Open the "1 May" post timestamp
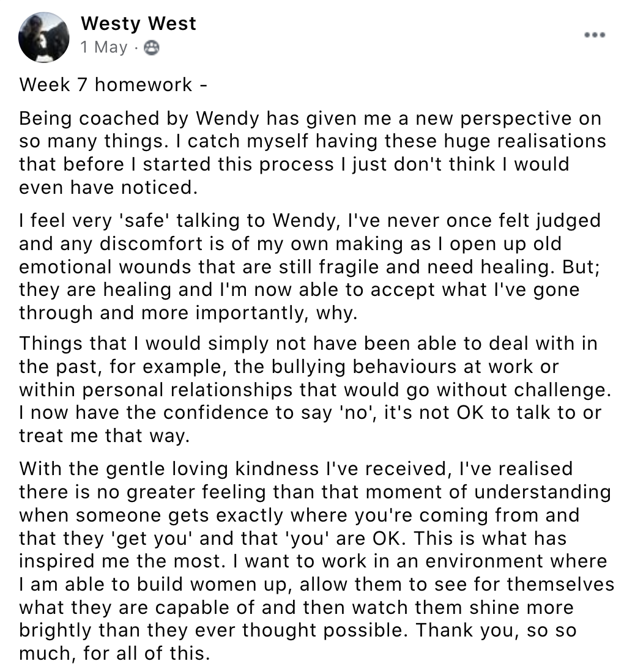The height and width of the screenshot is (672, 635). (x=104, y=47)
